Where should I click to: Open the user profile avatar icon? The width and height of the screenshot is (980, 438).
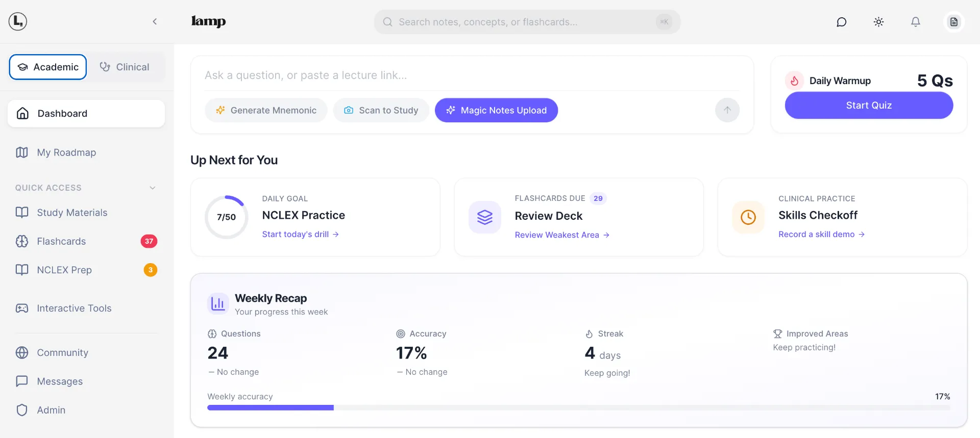point(953,22)
